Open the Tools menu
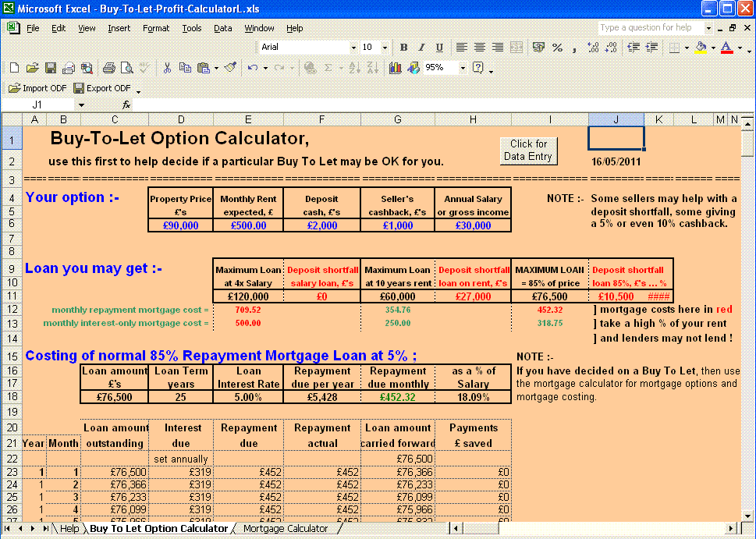 coord(191,28)
